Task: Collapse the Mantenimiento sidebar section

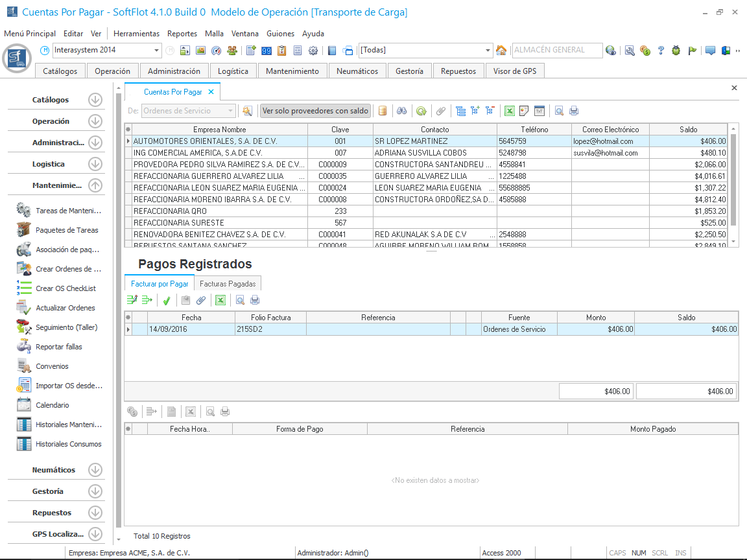Action: coord(95,185)
